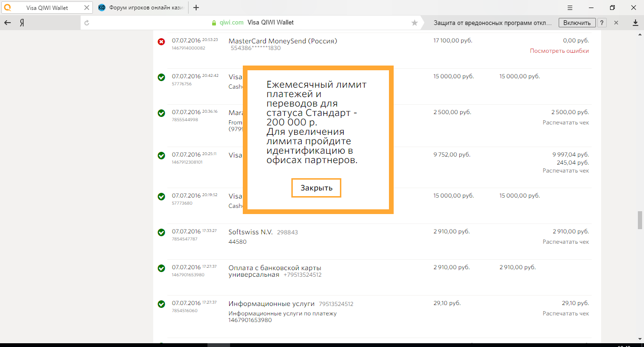Close the limit dialog with Закрыть
This screenshot has width=644, height=347.
point(316,188)
